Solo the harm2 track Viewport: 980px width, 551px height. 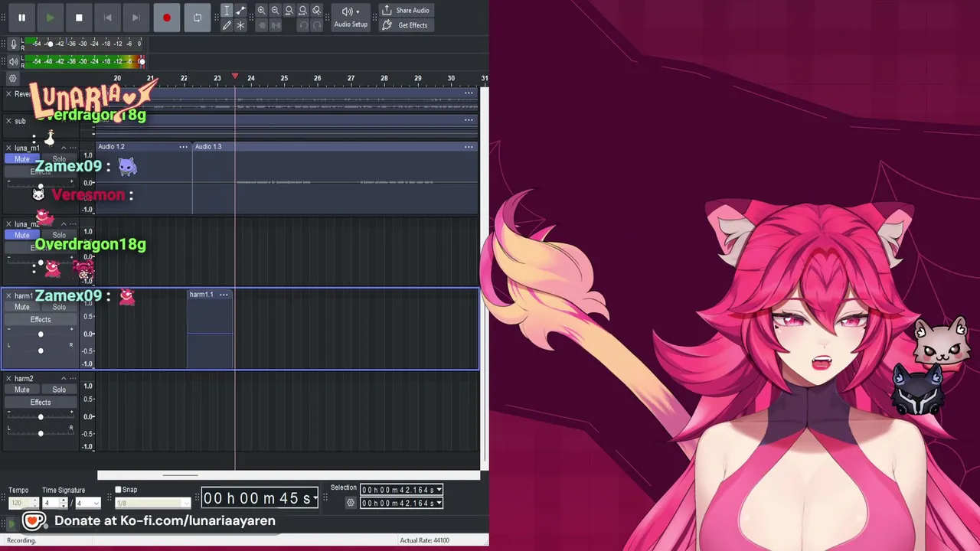pyautogui.click(x=59, y=390)
